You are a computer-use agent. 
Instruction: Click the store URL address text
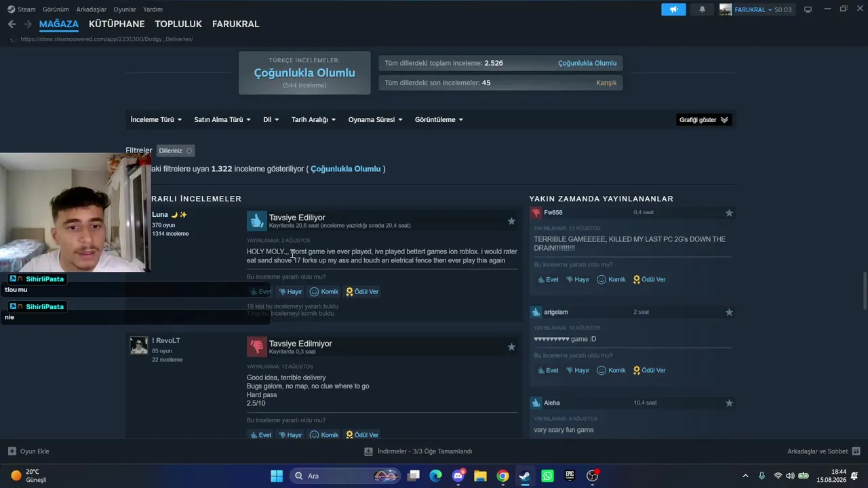(106, 39)
